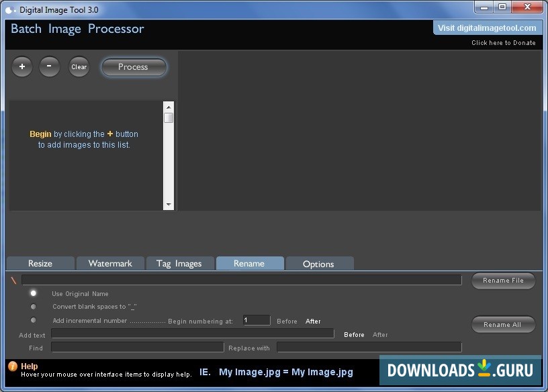Switch to the Resize tab

click(40, 263)
